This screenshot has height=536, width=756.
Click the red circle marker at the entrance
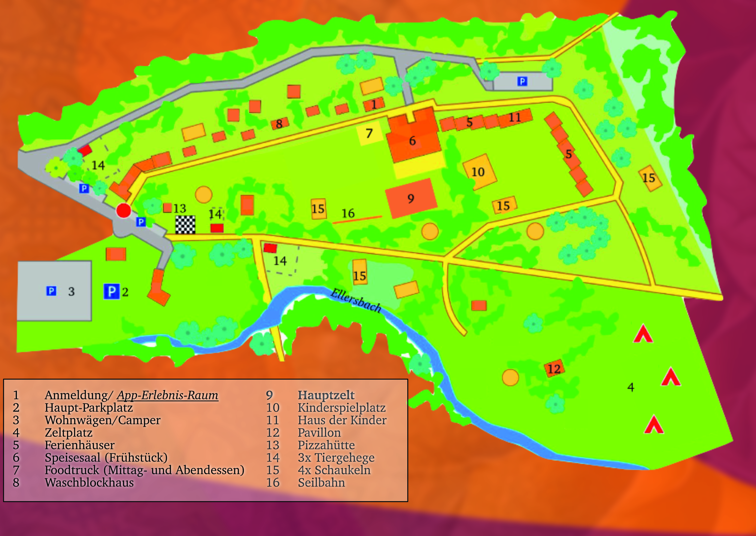point(124,211)
